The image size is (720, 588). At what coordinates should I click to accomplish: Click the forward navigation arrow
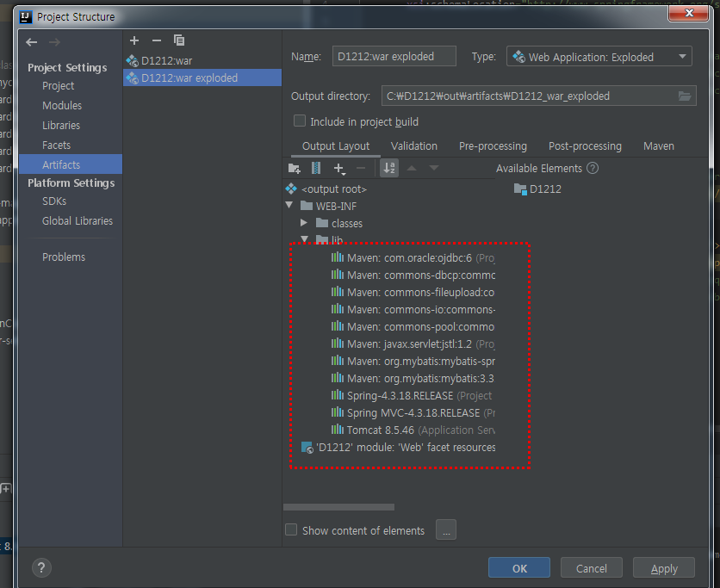pyautogui.click(x=54, y=42)
